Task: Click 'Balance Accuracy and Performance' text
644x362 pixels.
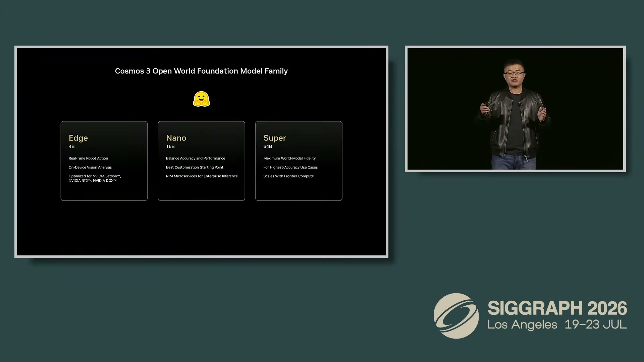Action: point(196,158)
